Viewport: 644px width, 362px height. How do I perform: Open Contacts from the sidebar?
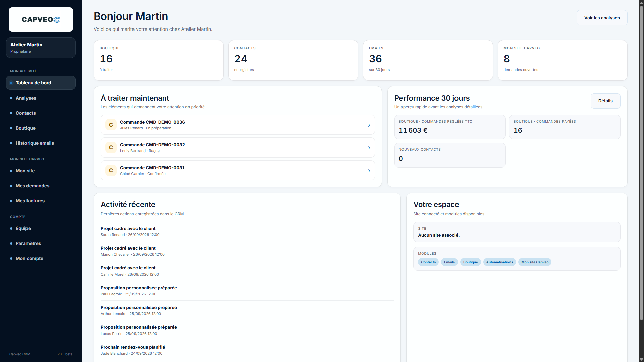pos(41,113)
